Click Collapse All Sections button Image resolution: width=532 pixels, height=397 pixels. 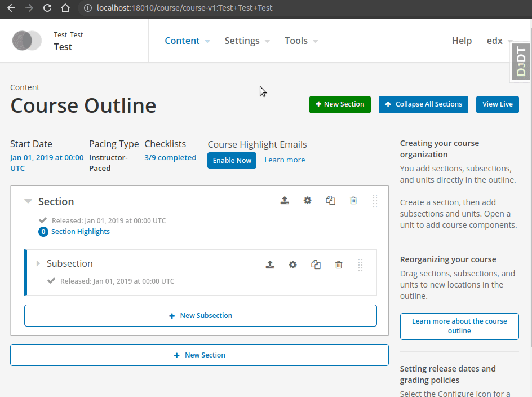click(x=423, y=104)
